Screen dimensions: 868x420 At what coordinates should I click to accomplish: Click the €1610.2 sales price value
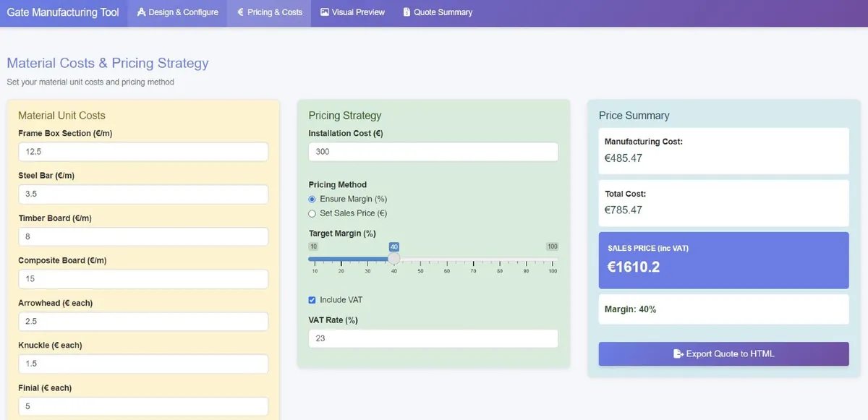(x=633, y=267)
